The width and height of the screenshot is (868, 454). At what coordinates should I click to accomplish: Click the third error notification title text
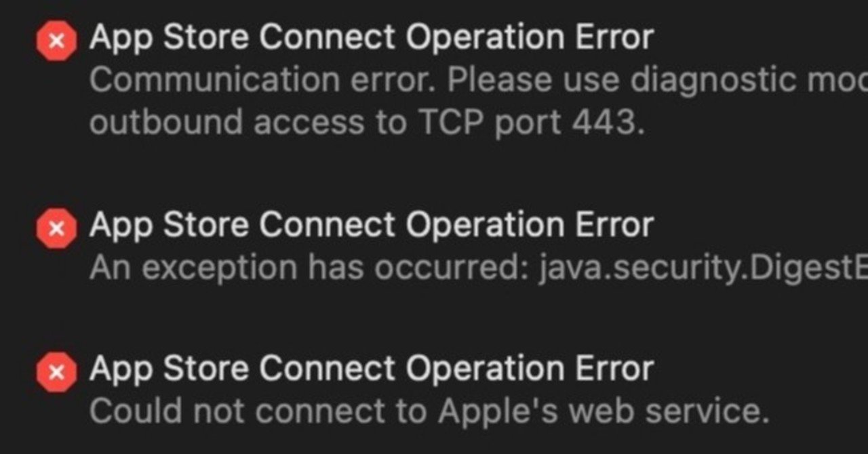(x=373, y=368)
